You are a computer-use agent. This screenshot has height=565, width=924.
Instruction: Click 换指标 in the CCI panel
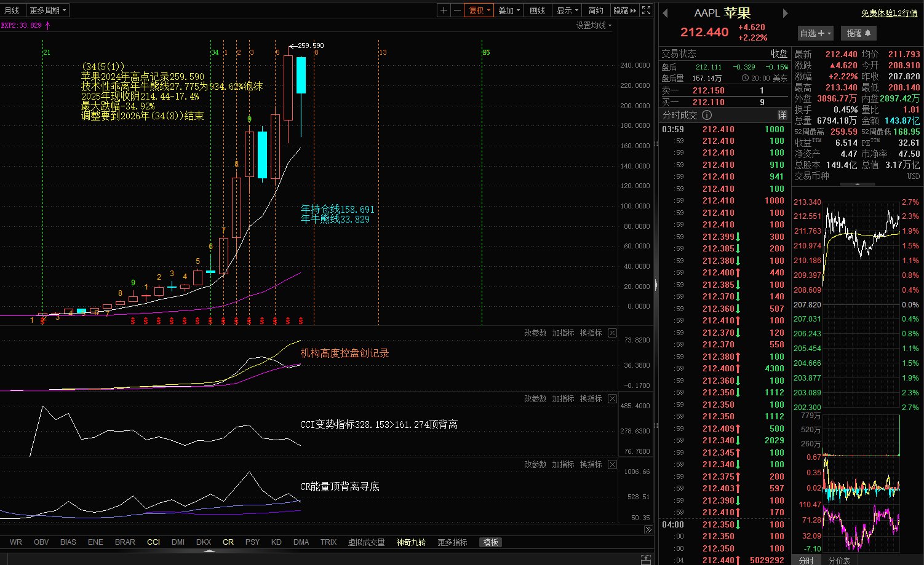pyautogui.click(x=591, y=398)
